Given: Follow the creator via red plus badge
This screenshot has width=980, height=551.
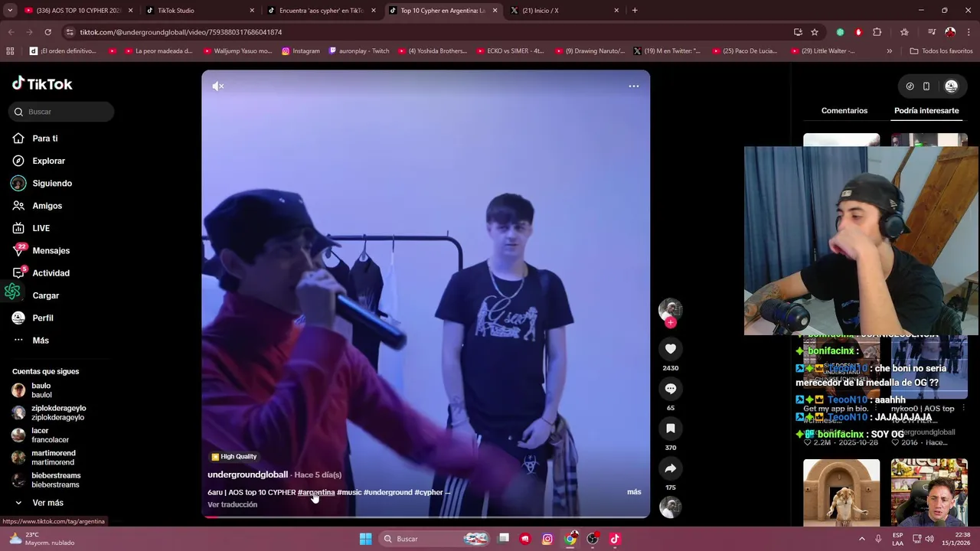Looking at the screenshot, I should (x=671, y=323).
